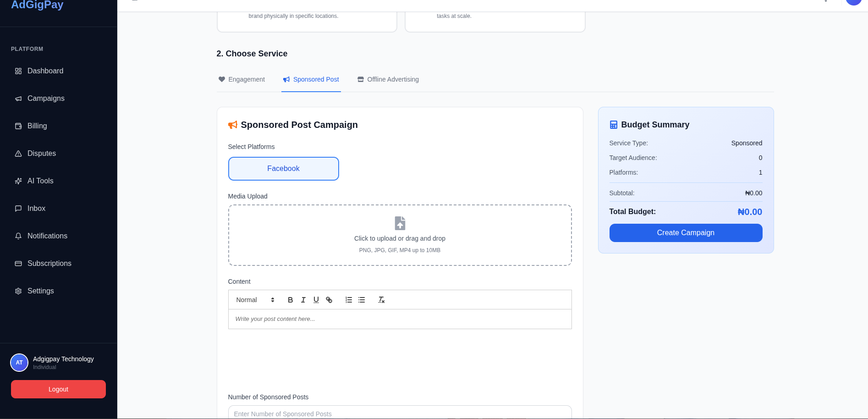Click into the post content text area

400,319
